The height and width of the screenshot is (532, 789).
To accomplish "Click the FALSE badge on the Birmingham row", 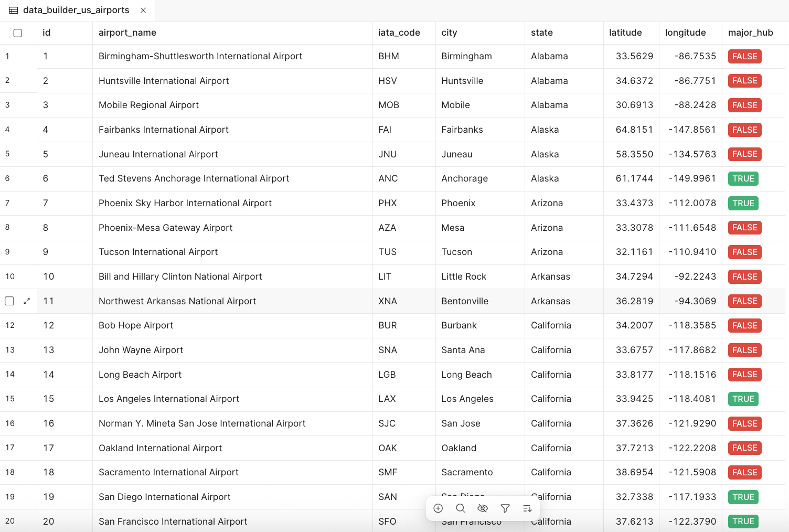I will tap(744, 56).
